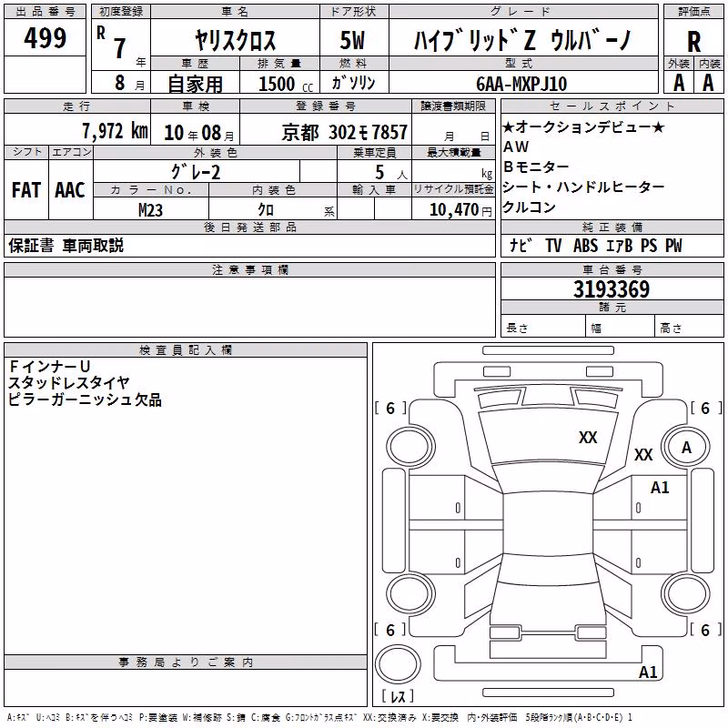This screenshot has width=728, height=728.
Task: Click color number M23
Action: coord(150,210)
